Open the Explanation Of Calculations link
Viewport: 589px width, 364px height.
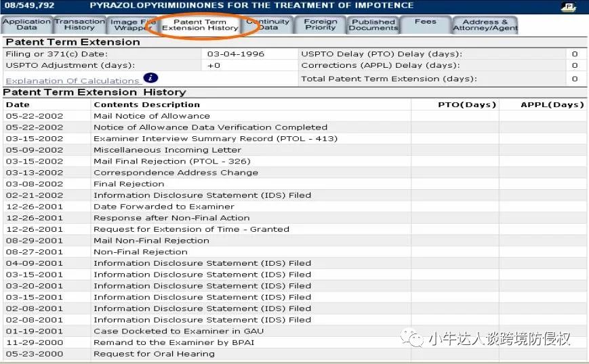tap(73, 81)
